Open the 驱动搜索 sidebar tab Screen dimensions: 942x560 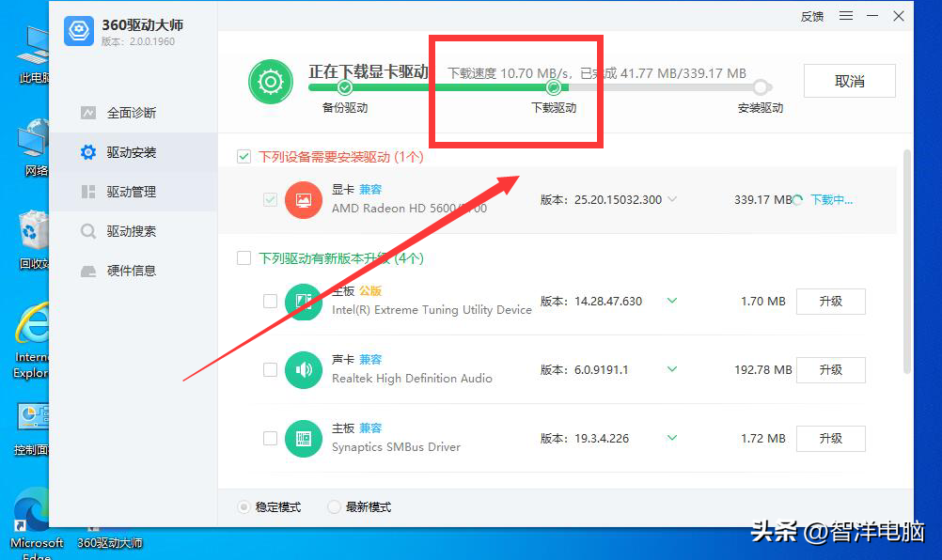133,231
